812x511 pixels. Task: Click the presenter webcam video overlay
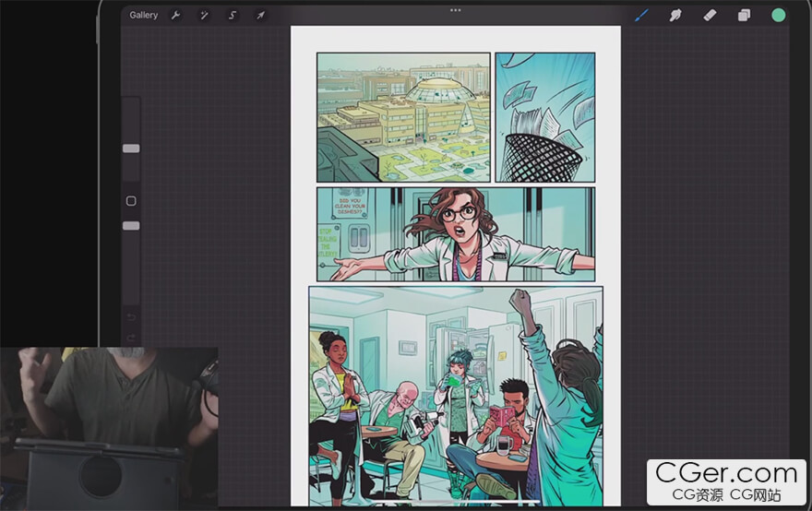click(x=109, y=429)
